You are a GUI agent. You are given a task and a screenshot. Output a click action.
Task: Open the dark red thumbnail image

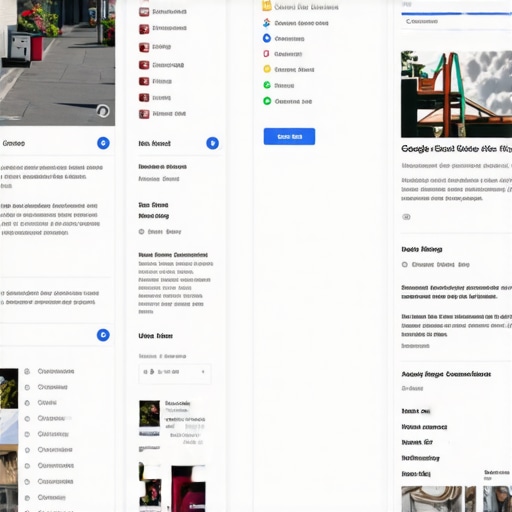188,488
